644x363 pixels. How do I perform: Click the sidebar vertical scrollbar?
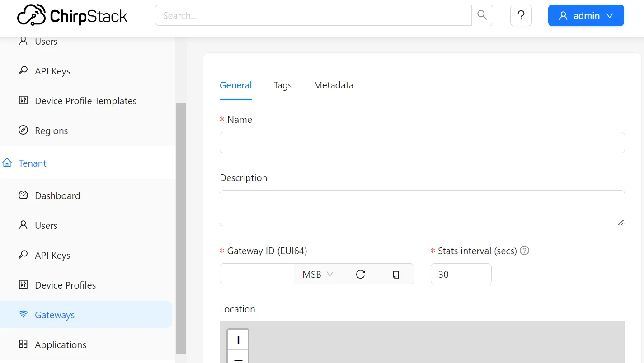[x=181, y=226]
